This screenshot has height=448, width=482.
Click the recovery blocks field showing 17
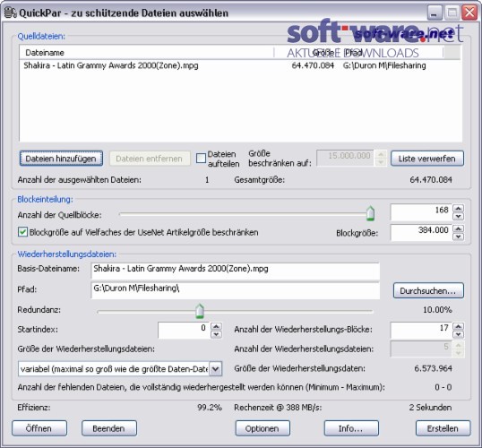421,331
